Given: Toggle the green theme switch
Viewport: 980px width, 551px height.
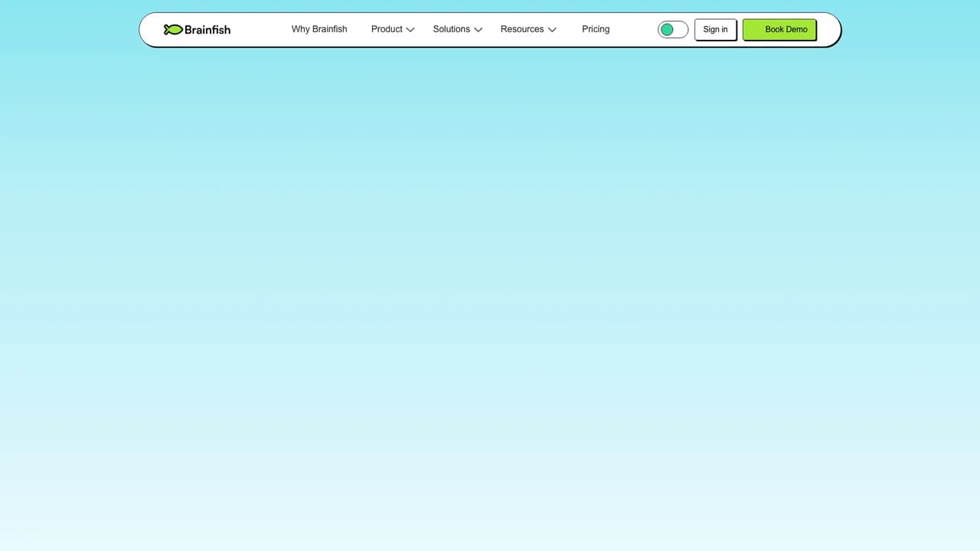Looking at the screenshot, I should click(x=673, y=30).
